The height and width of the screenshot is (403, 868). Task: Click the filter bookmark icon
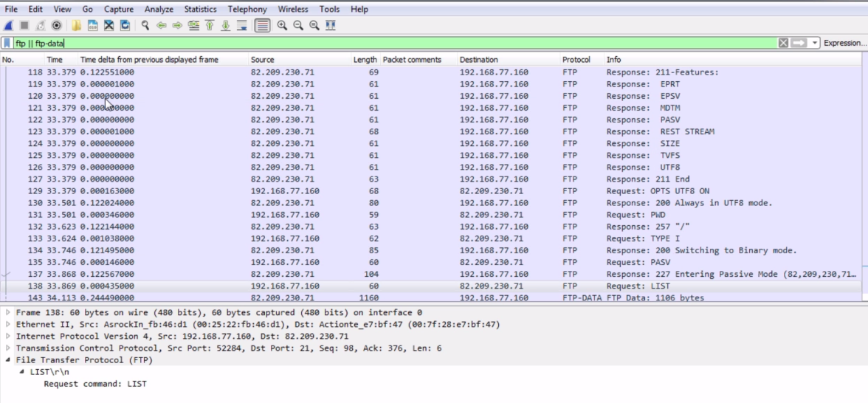click(x=7, y=44)
